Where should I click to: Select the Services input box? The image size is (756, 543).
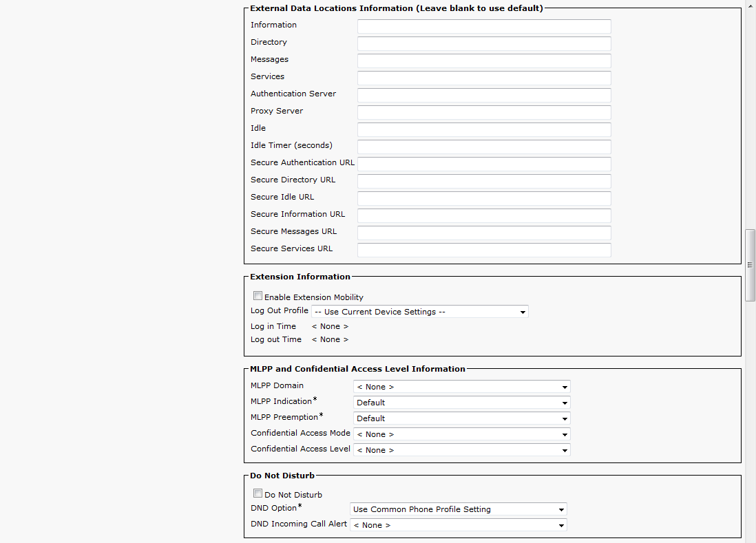[483, 78]
